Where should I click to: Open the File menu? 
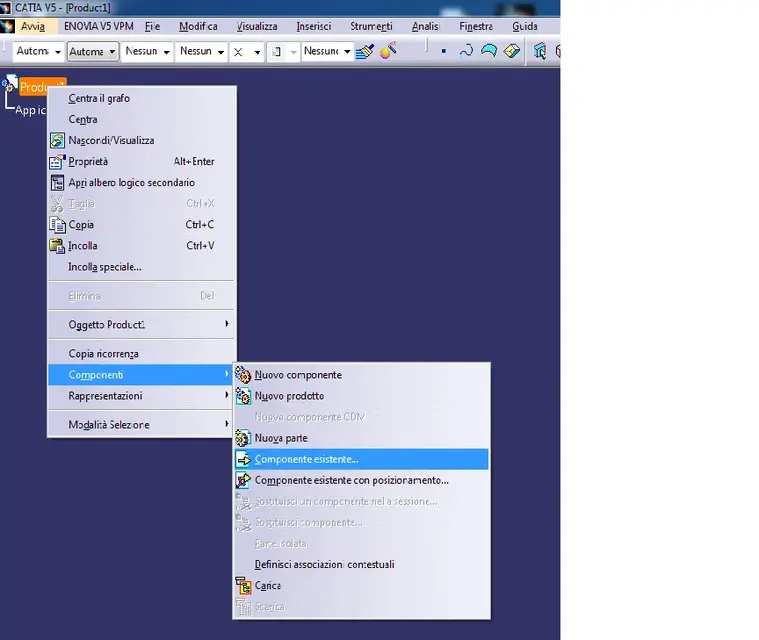[x=152, y=26]
